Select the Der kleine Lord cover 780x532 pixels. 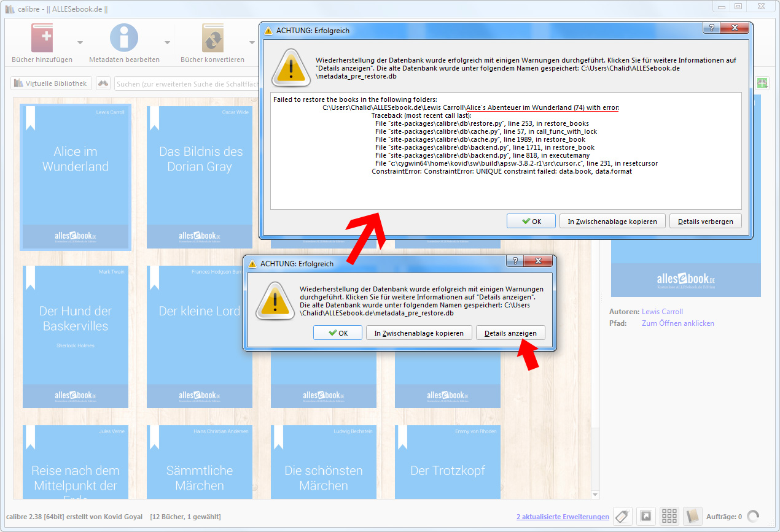pyautogui.click(x=200, y=336)
